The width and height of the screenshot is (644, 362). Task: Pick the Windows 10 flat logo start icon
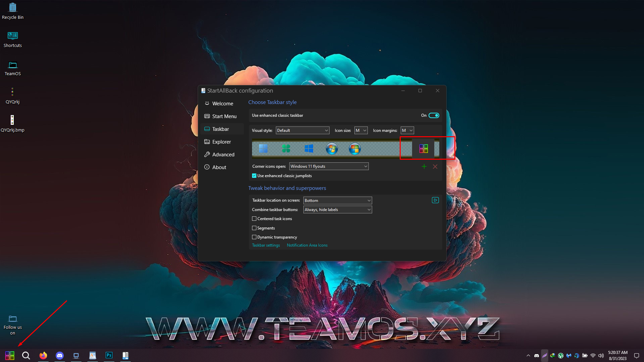(x=309, y=149)
